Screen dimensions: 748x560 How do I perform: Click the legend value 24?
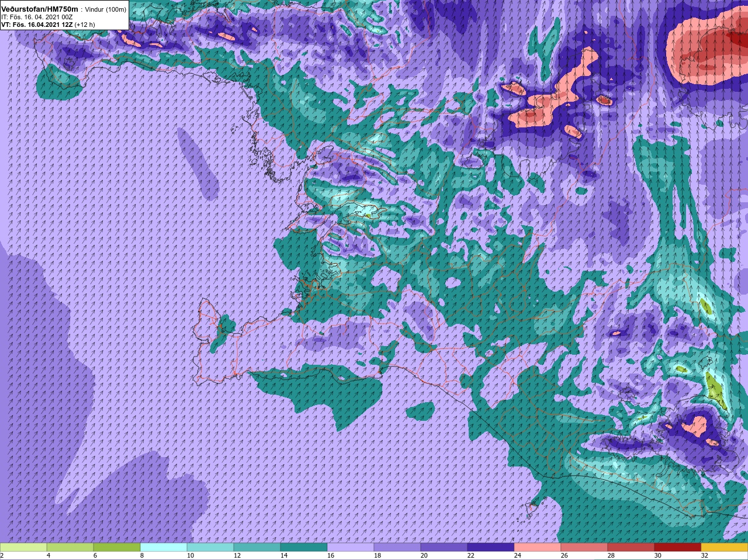tap(518, 555)
